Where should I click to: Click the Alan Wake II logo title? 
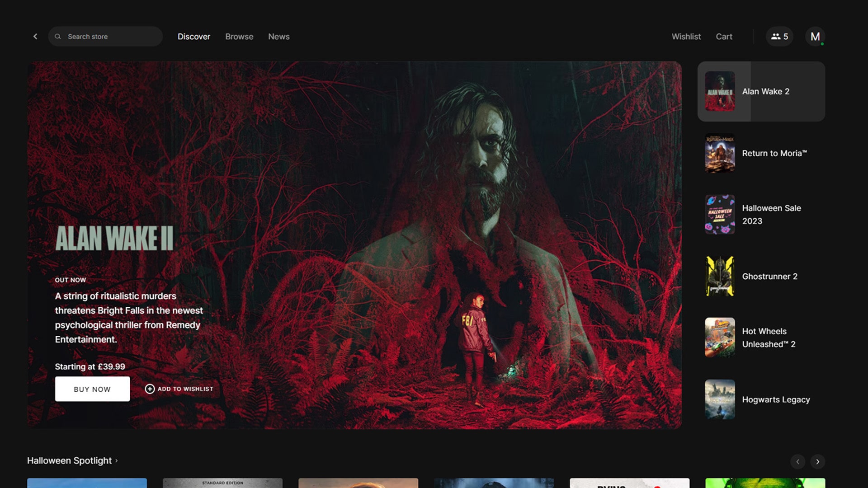[114, 239]
